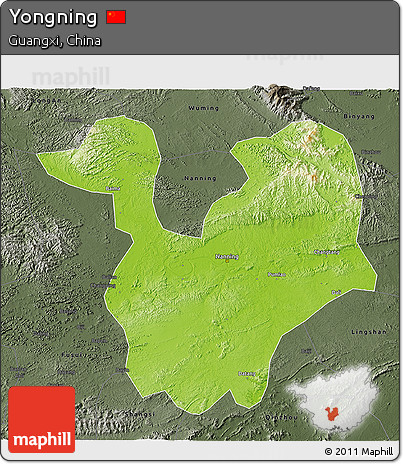Image resolution: width=403 pixels, height=464 pixels.
Task: Click the 'Binyang' map label
Action: pyautogui.click(x=359, y=116)
